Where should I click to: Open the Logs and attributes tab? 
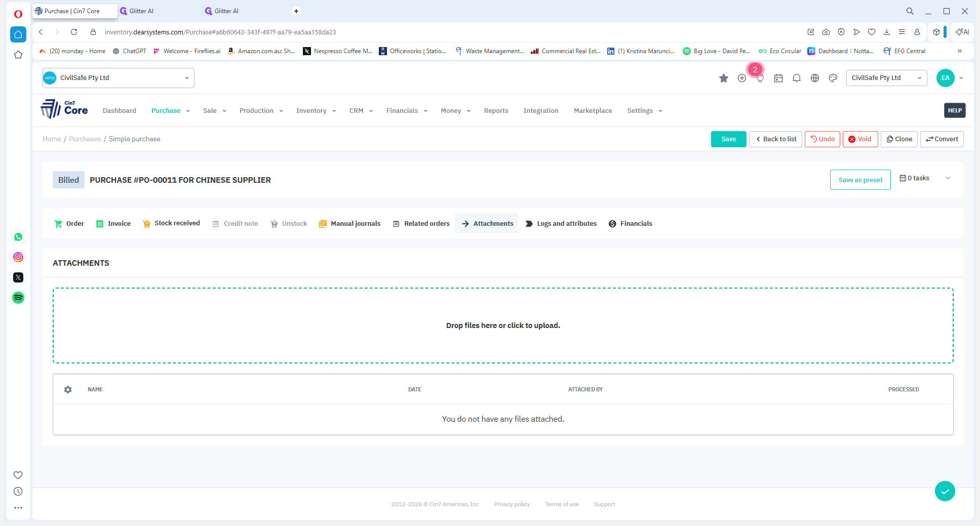(x=561, y=224)
